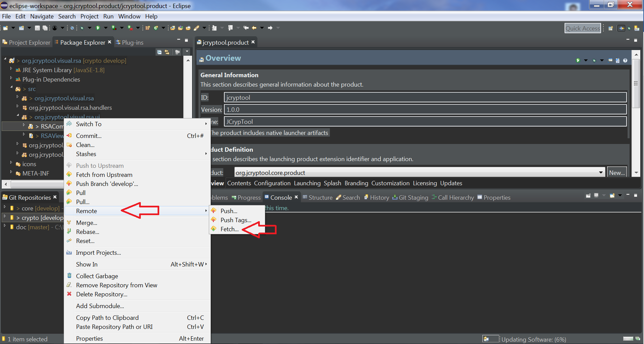Maximize the editor area
This screenshot has height=344, width=644.
tap(636, 40)
